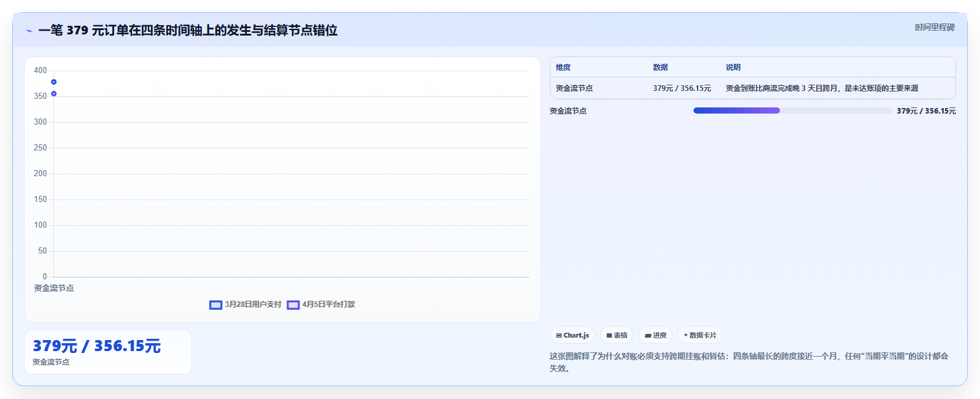
Task: Click the lightning icon beside the card title
Action: coord(29,31)
